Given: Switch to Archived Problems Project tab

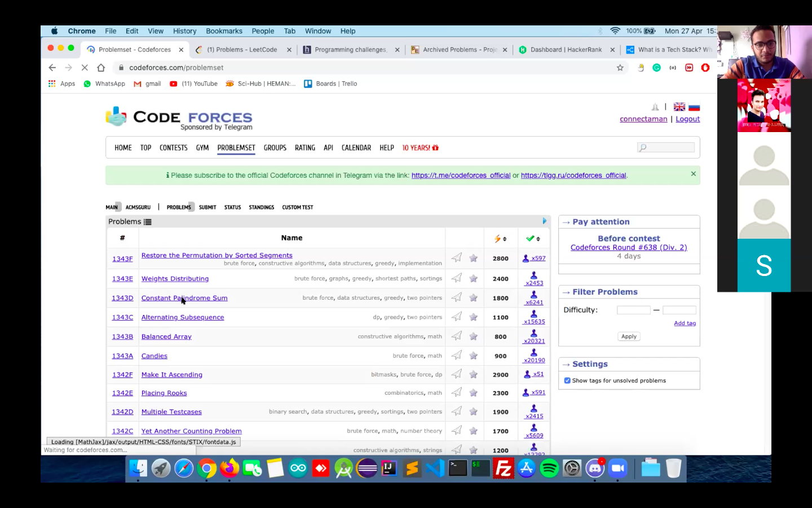Looking at the screenshot, I should click(460, 50).
